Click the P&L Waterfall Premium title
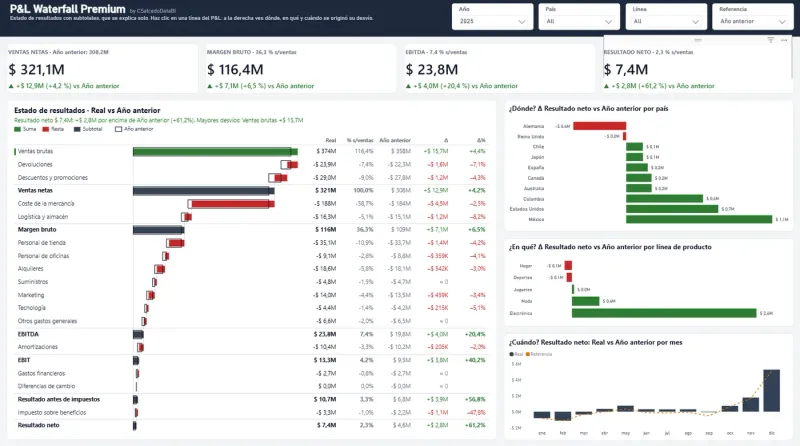 click(x=67, y=9)
